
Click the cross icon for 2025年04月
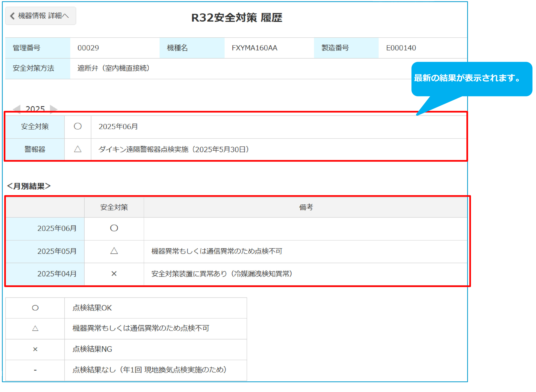(114, 274)
